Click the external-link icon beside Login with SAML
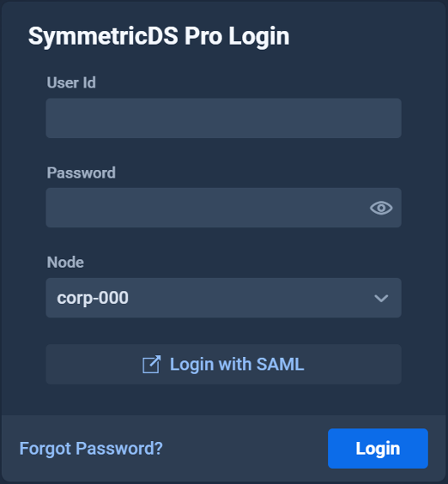 (151, 365)
